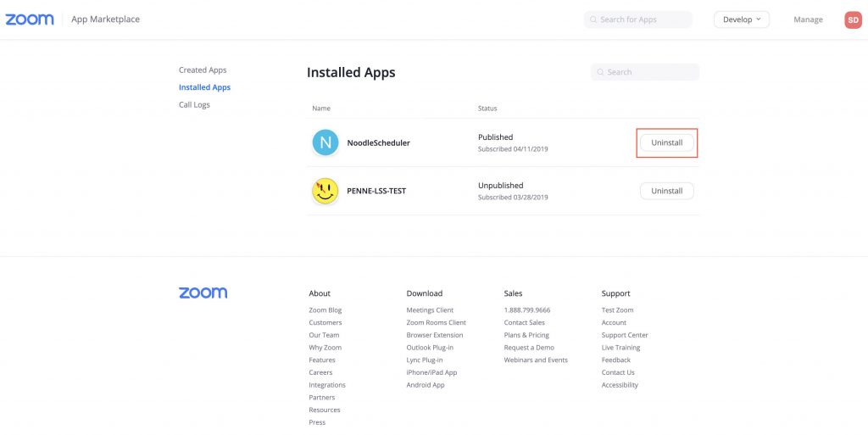Open Request a Demo link
Screen dimensions: 868x435
click(529, 348)
